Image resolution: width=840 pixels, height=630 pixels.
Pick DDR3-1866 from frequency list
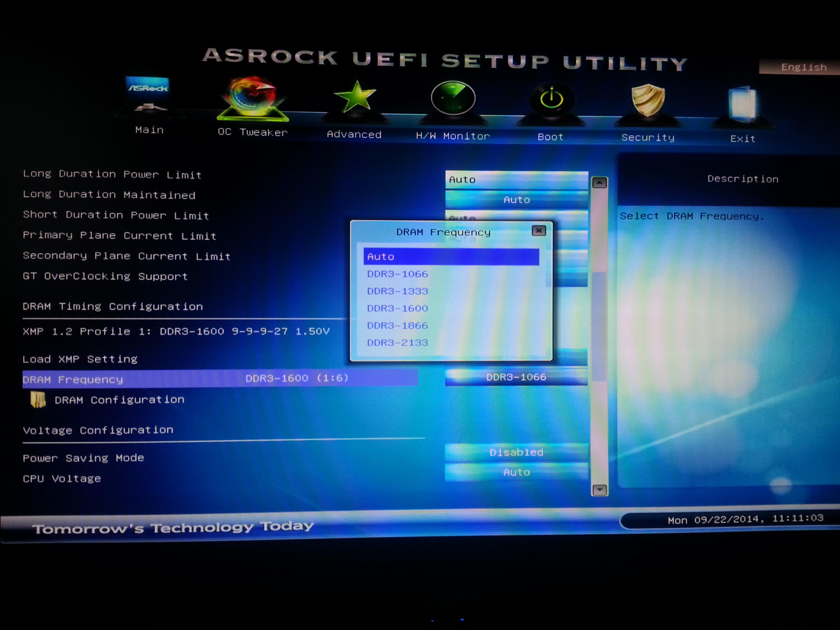[397, 325]
